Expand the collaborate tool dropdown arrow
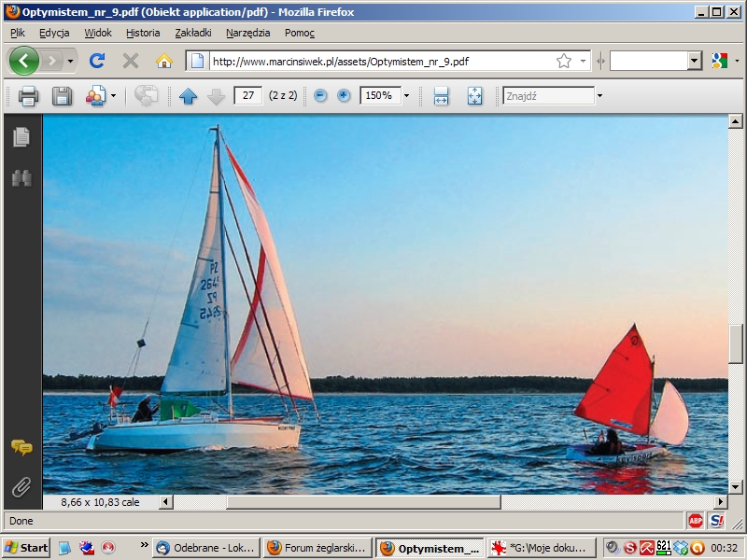747x560 pixels. 114,96
